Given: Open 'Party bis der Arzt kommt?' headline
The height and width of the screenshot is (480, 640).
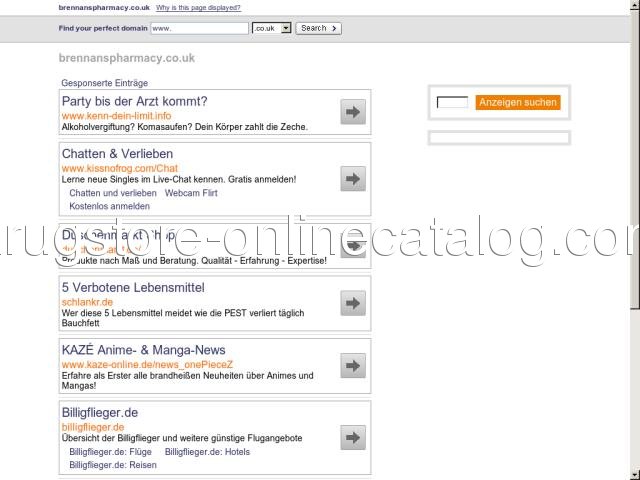Looking at the screenshot, I should [x=135, y=101].
